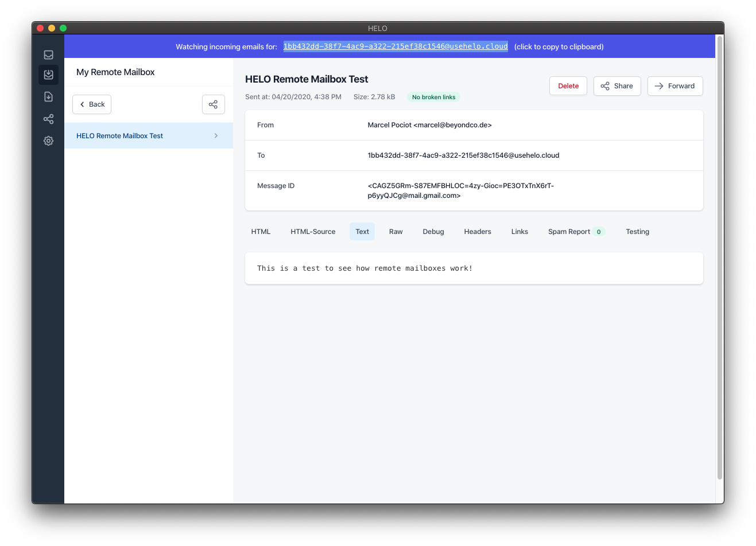View the Headers tab
The image size is (756, 546).
[x=478, y=232]
